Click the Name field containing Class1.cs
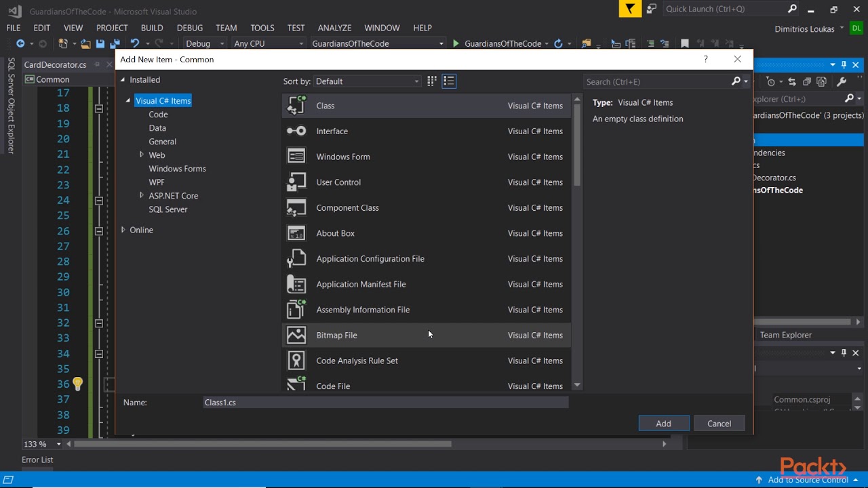Image resolution: width=868 pixels, height=488 pixels. (x=385, y=403)
